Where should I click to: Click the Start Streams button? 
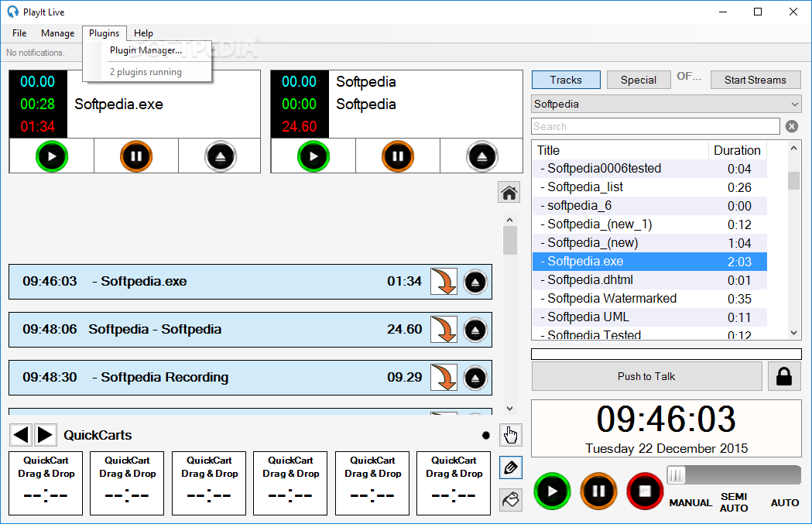click(x=755, y=80)
